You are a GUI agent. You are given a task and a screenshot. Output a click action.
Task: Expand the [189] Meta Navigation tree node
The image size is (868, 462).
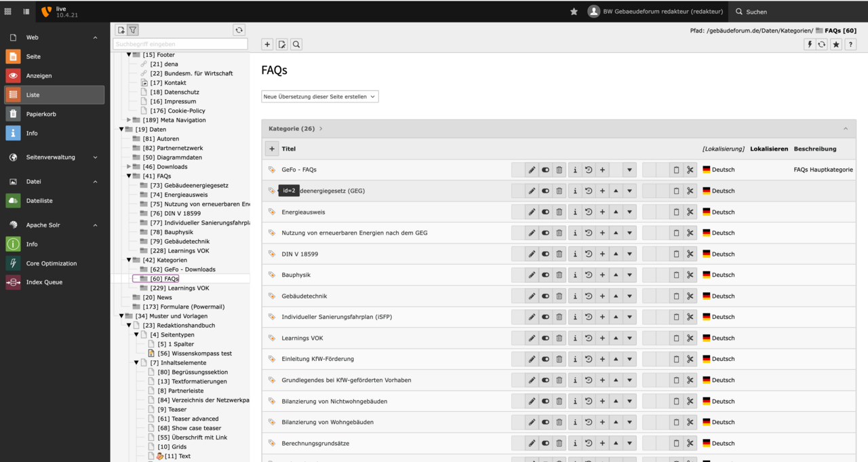[x=129, y=120]
